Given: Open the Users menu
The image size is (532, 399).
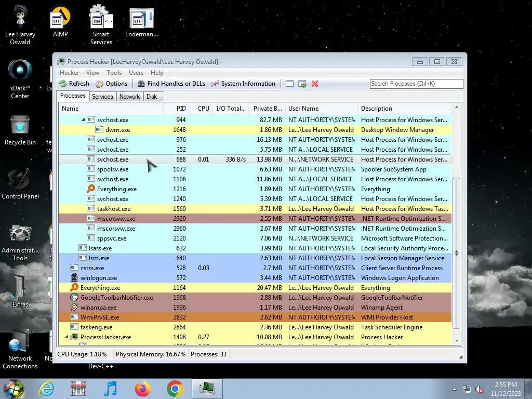Looking at the screenshot, I should point(136,73).
